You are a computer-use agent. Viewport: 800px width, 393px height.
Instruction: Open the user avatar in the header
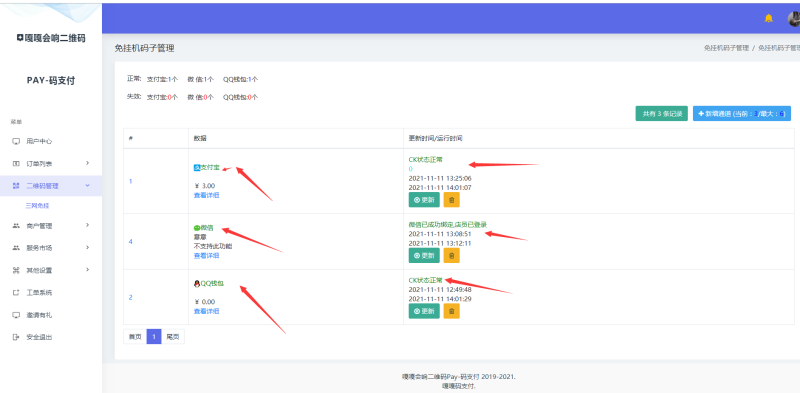(794, 18)
